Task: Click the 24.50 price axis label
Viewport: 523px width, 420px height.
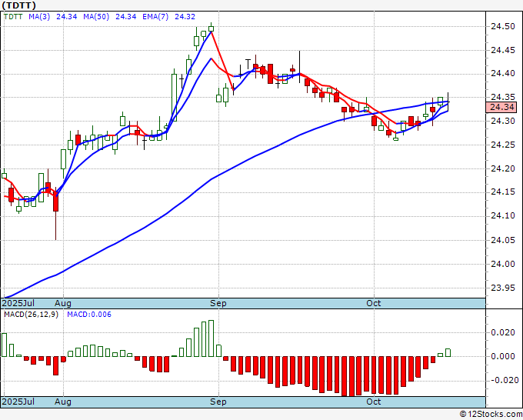Action: point(503,26)
